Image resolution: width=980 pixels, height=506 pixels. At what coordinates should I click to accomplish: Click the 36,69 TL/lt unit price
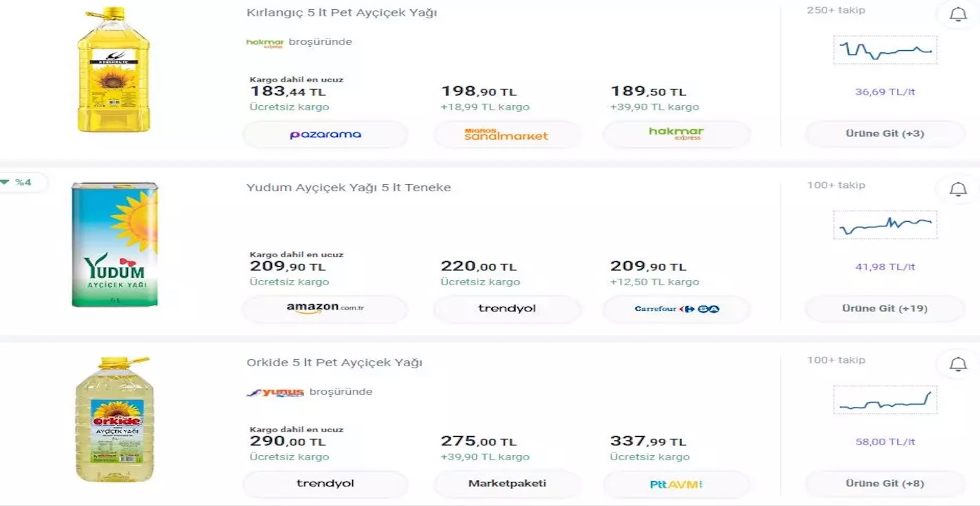[885, 91]
